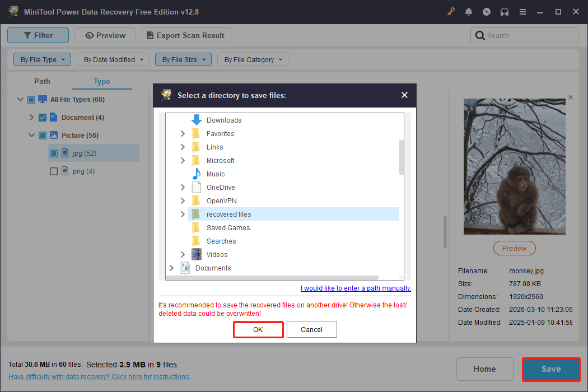Click the enter a path manually link
This screenshot has height=392, width=588.
pyautogui.click(x=356, y=288)
